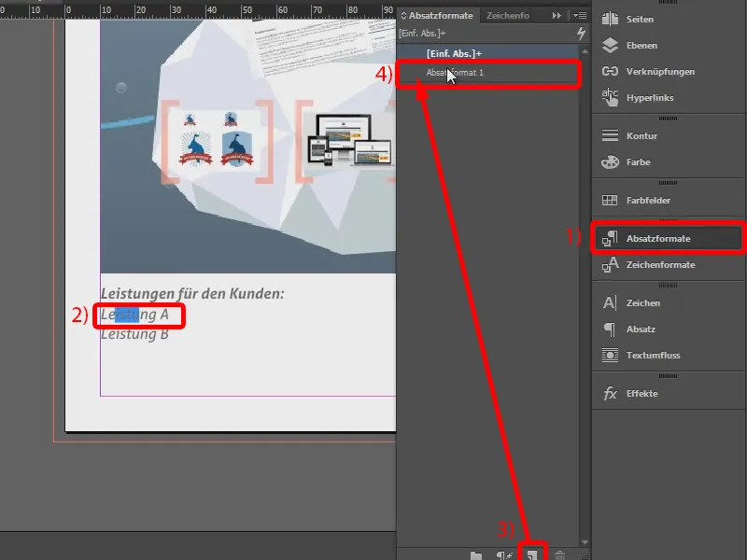Click the text line Leistung B

(x=134, y=334)
